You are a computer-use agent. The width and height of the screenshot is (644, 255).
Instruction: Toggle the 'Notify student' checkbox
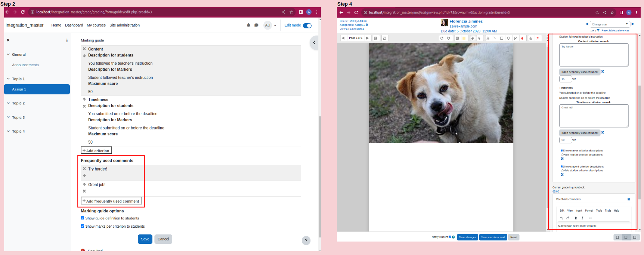coord(450,237)
